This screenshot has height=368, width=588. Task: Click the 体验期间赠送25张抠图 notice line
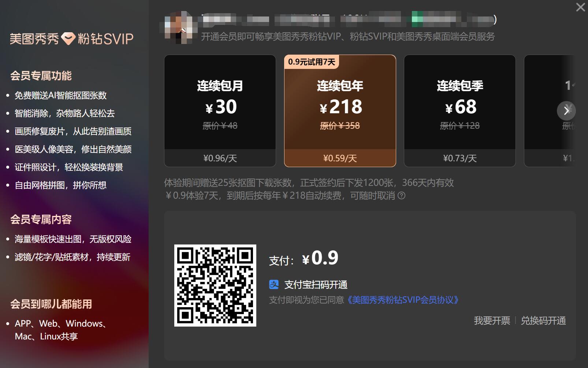coord(309,183)
